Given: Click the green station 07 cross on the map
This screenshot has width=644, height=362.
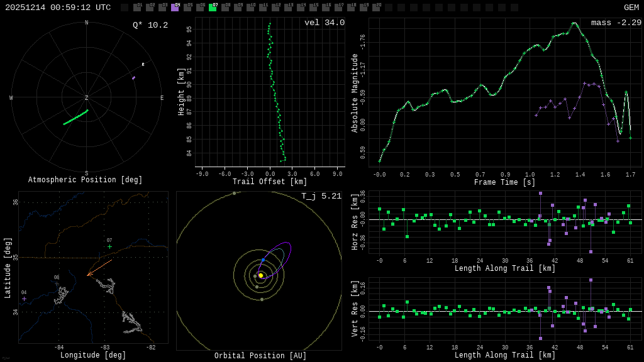Looking at the screenshot, I should (x=109, y=246).
